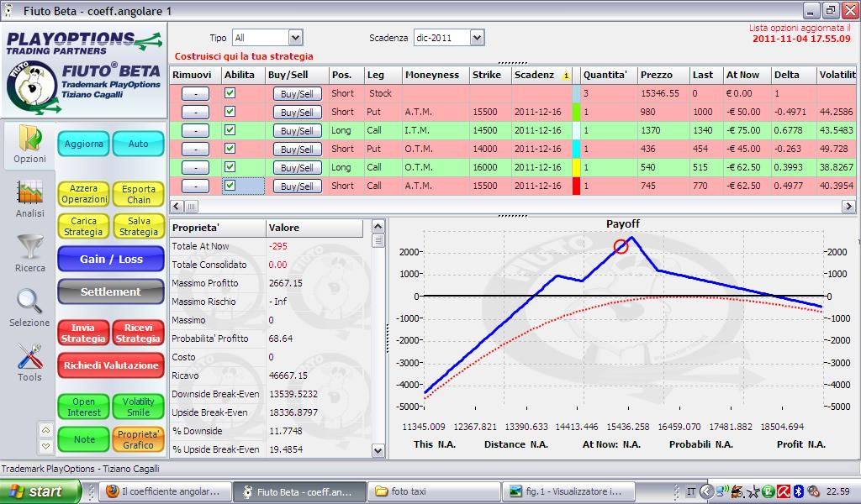Select the Ricerca funnel icon
Screen dimensions: 861x504
pos(29,247)
